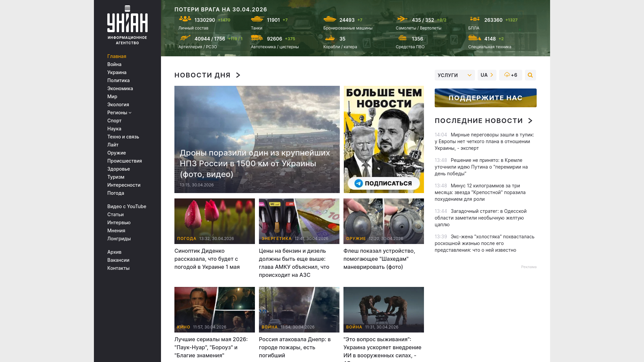Open the Спорт section
The height and width of the screenshot is (362, 644).
[x=114, y=121]
